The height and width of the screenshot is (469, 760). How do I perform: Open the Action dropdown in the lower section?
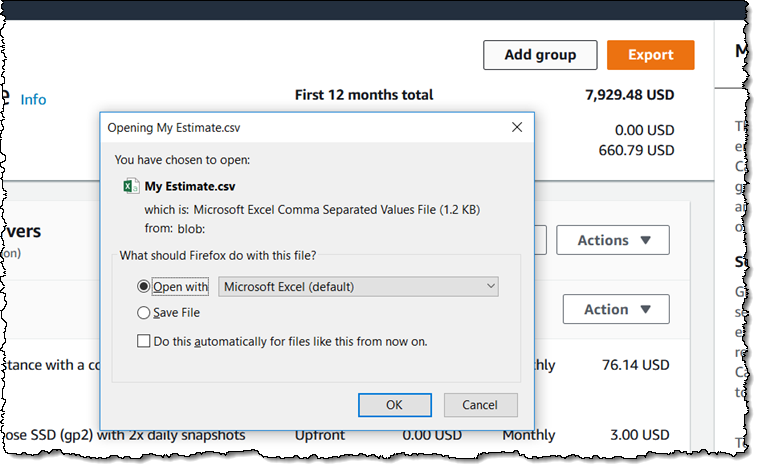[615, 309]
